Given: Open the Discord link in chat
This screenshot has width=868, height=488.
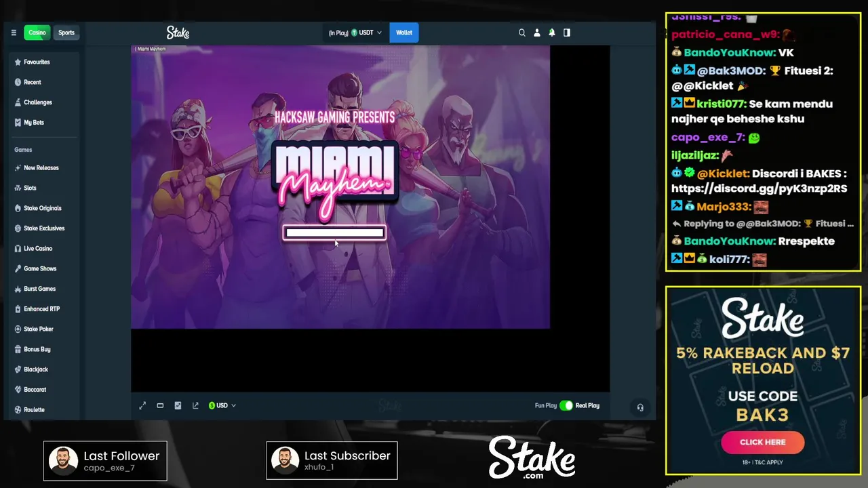Looking at the screenshot, I should (x=759, y=188).
